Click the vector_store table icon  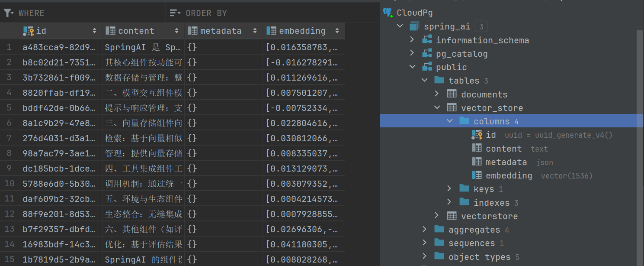[x=452, y=107]
